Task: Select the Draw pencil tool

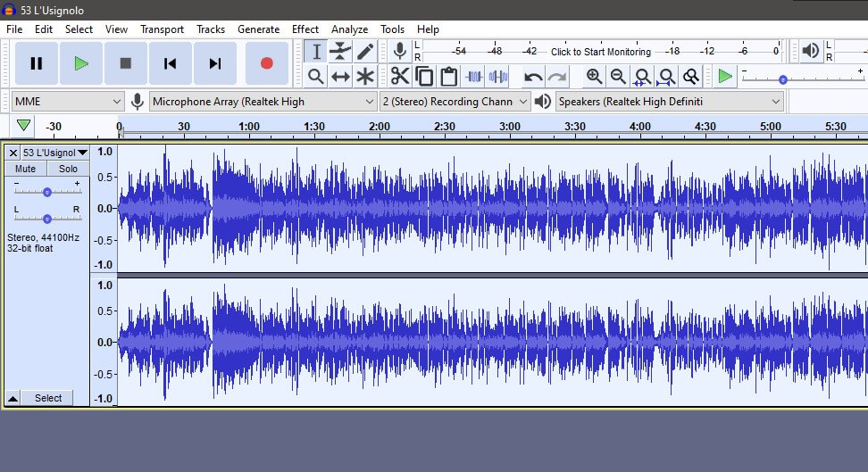Action: click(365, 51)
